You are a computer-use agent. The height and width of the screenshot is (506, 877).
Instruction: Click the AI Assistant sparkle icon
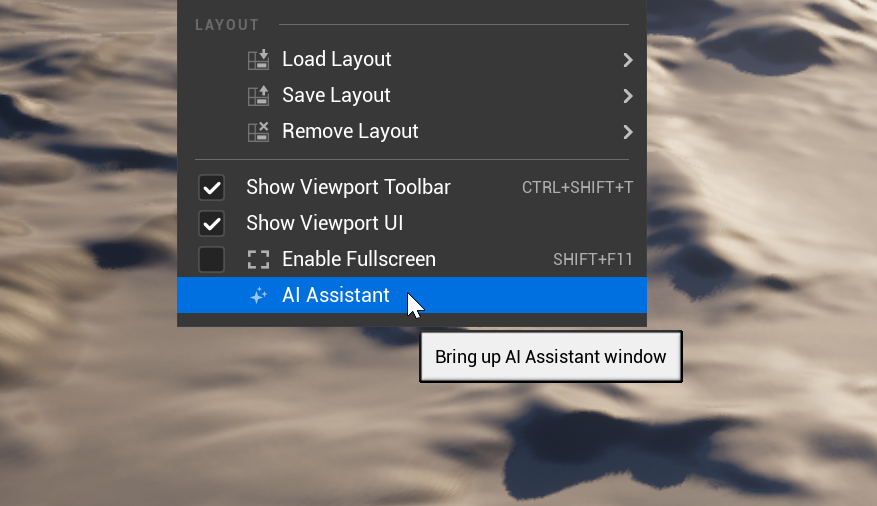[258, 295]
